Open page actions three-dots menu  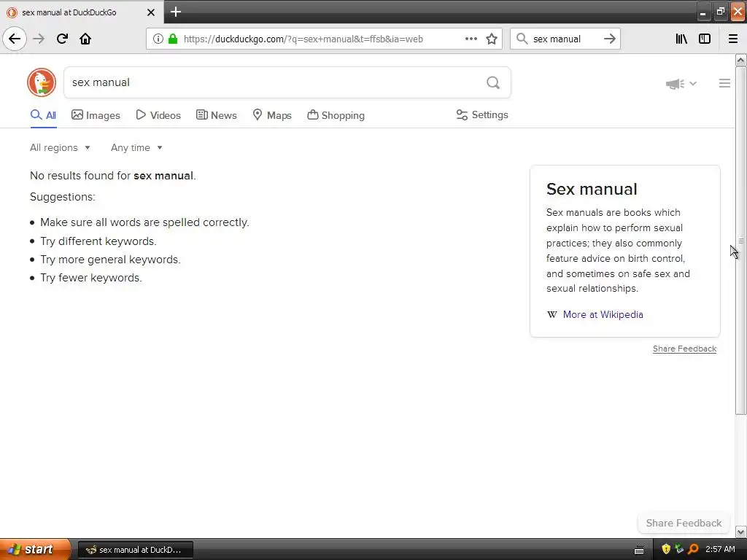471,39
